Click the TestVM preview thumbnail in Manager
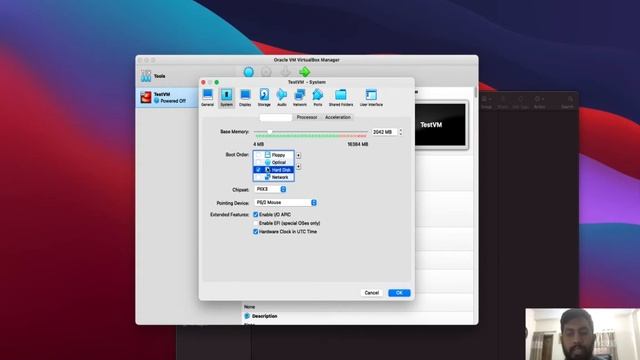The height and width of the screenshot is (360, 640). pyautogui.click(x=440, y=125)
